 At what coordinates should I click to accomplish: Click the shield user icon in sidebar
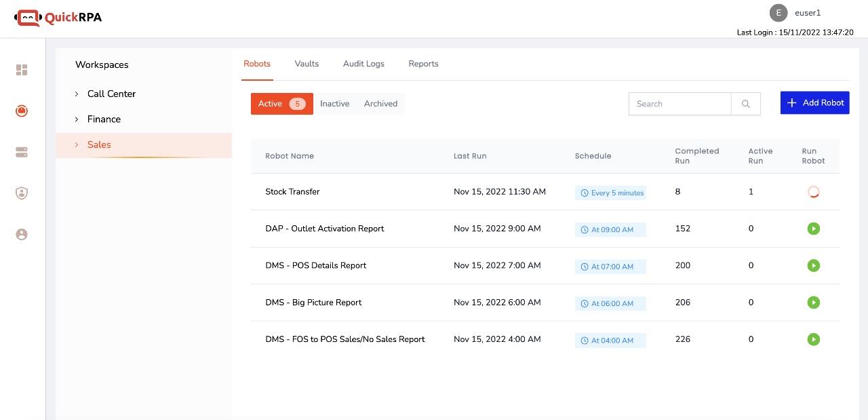coord(22,193)
